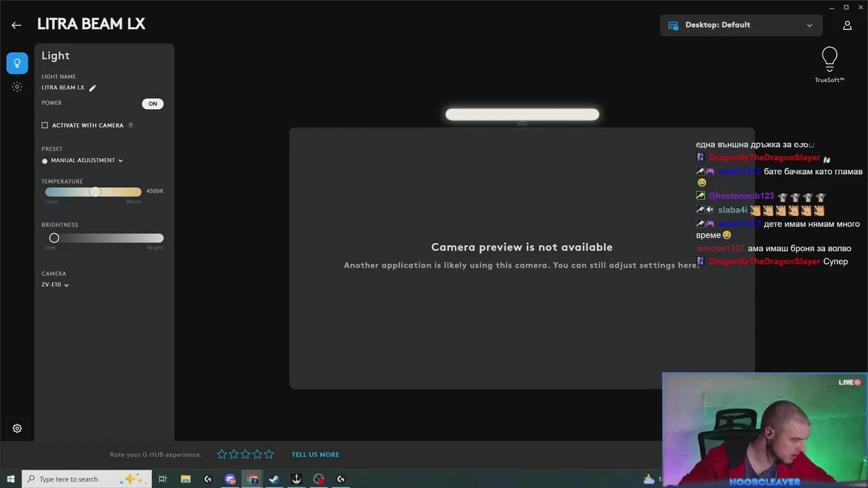868x488 pixels.
Task: Go back using the back arrow
Action: tap(16, 25)
